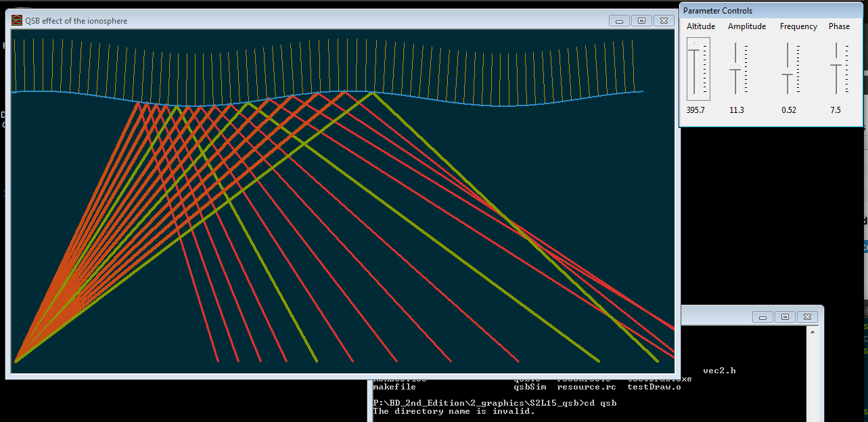
Task: Click the Altitude label
Action: 701,26
